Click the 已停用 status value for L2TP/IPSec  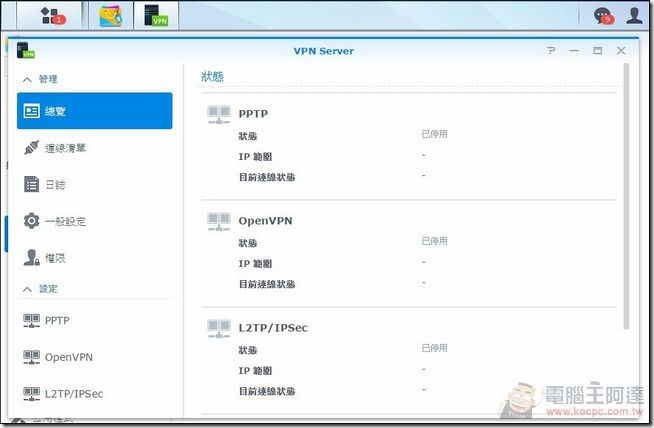click(434, 348)
